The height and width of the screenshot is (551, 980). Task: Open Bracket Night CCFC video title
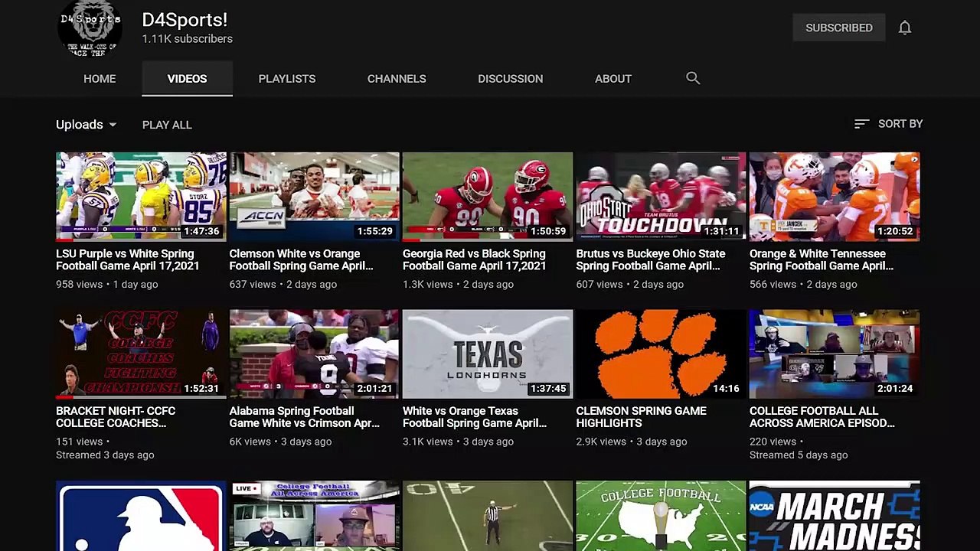pyautogui.click(x=116, y=417)
